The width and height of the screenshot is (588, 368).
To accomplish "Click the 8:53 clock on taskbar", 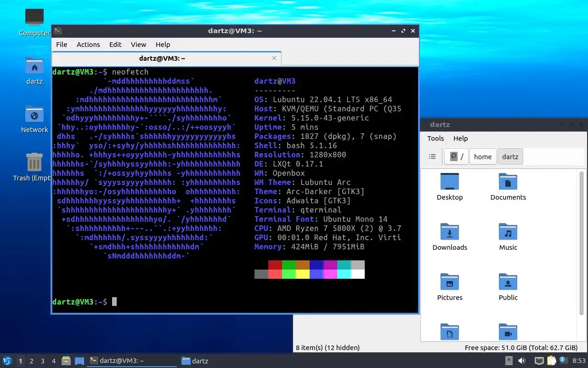I will click(579, 361).
